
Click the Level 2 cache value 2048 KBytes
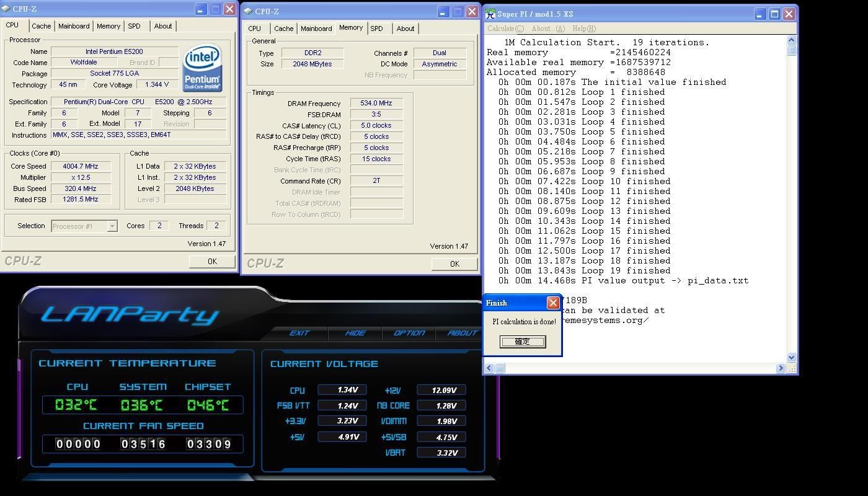click(195, 188)
